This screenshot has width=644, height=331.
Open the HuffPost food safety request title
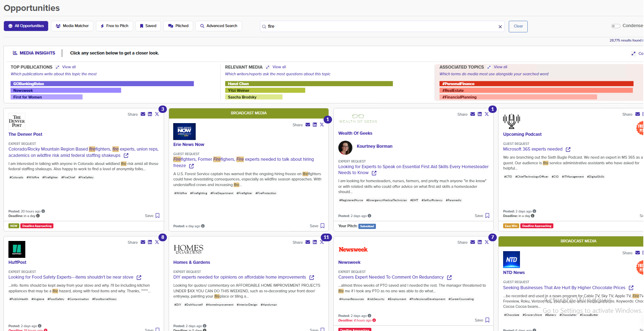click(71, 277)
